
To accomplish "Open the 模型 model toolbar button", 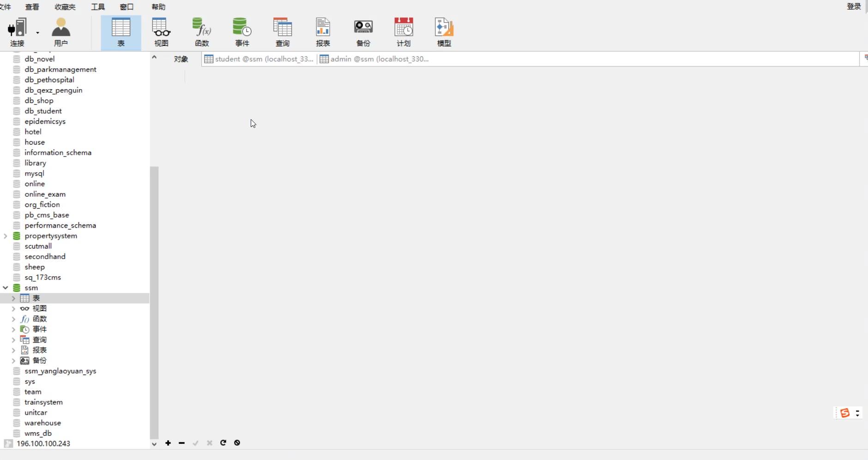I will pos(444,32).
